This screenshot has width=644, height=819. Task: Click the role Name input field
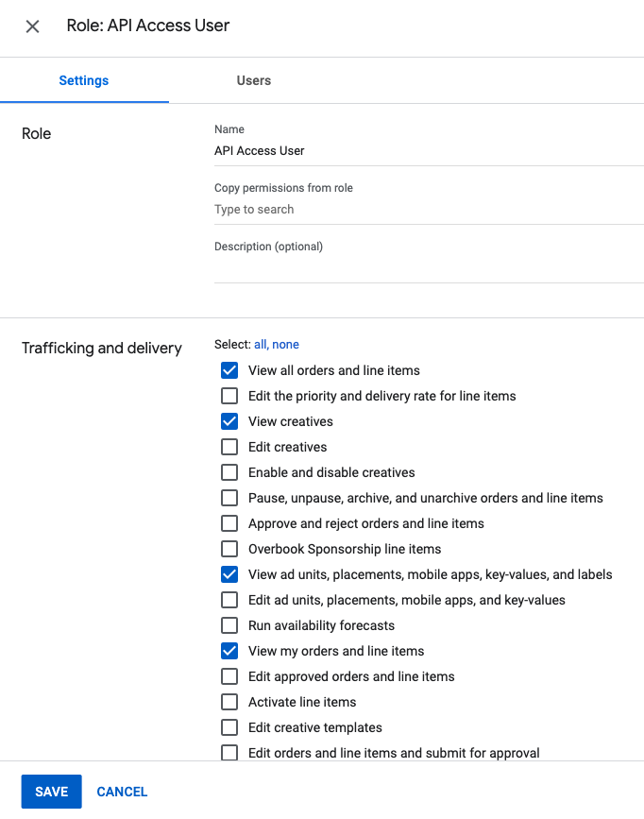pos(428,151)
